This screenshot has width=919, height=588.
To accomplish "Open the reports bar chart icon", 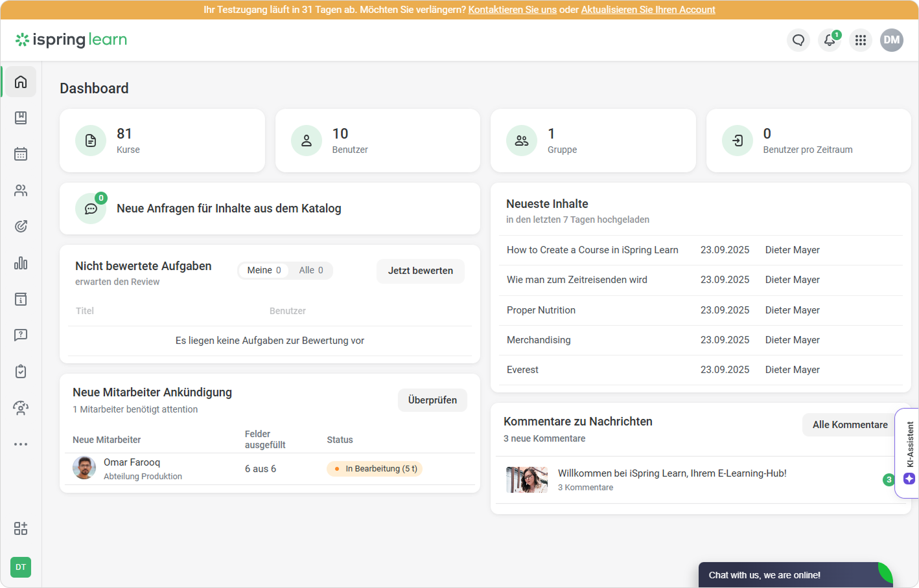I will (21, 263).
